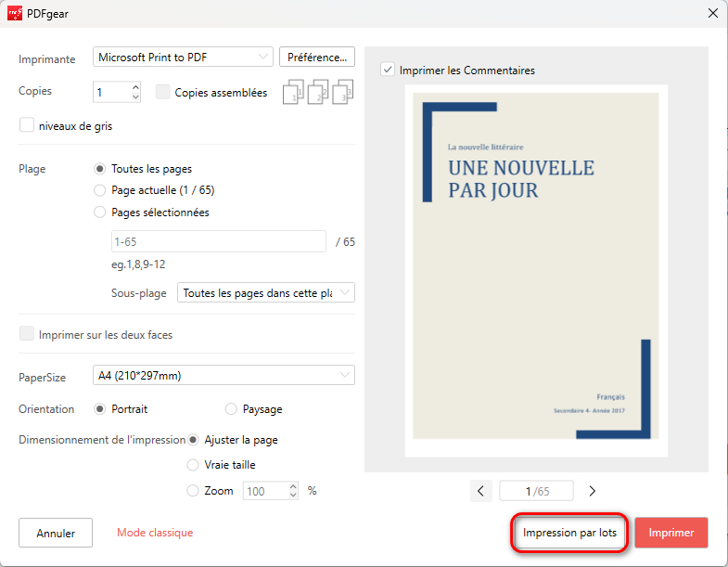This screenshot has height=567, width=728.
Task: Uncheck Imprimer les Commentaires
Action: click(388, 70)
